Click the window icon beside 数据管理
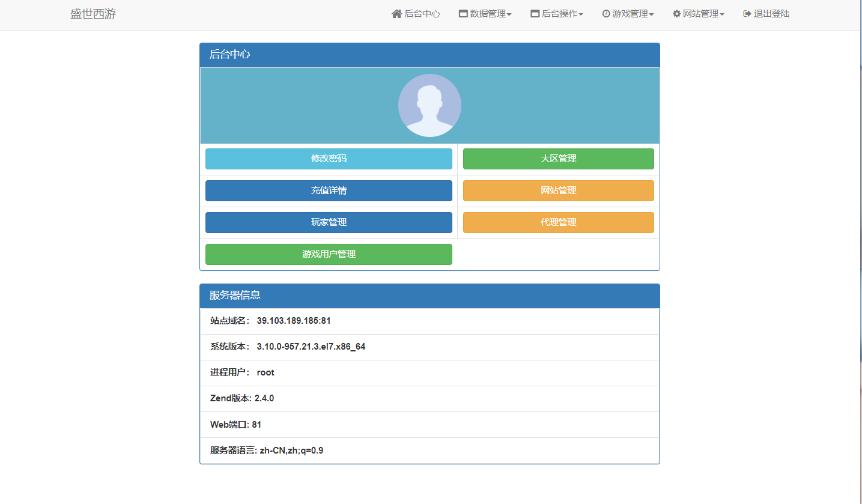862x504 pixels. tap(463, 14)
